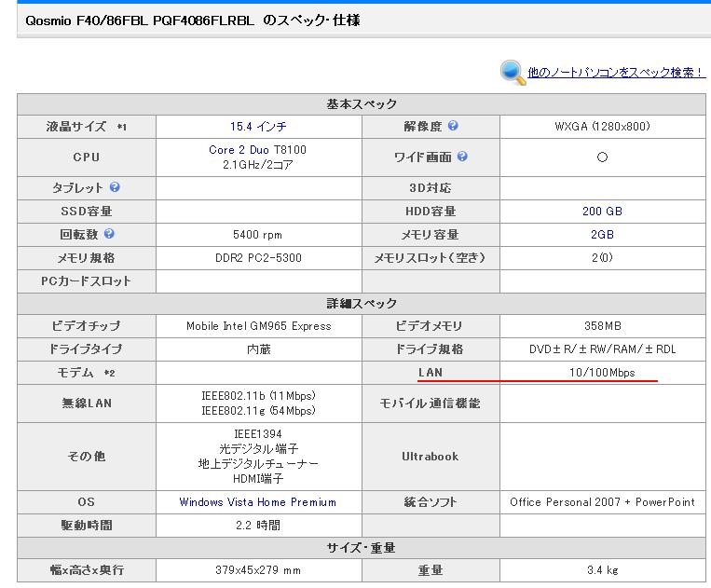This screenshot has width=711, height=588.
Task: Click the wide screen ○ mark
Action: point(602,157)
